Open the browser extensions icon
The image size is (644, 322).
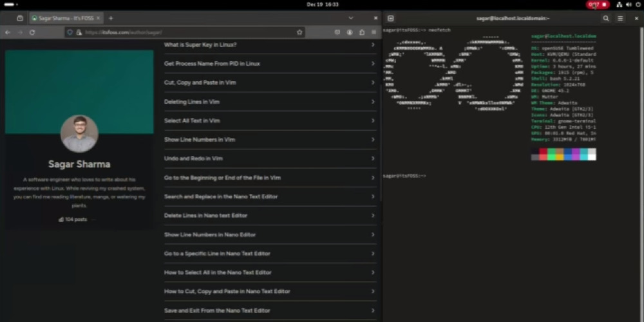point(362,32)
